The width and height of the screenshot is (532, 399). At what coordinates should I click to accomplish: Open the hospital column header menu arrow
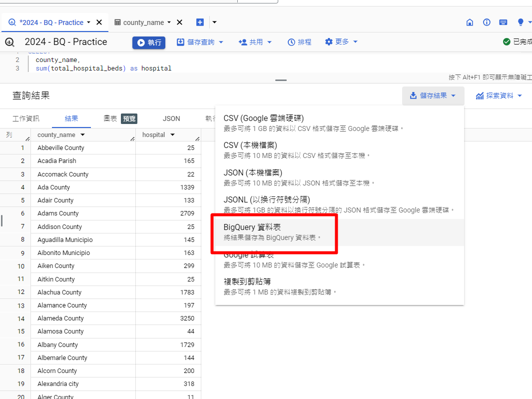click(173, 135)
